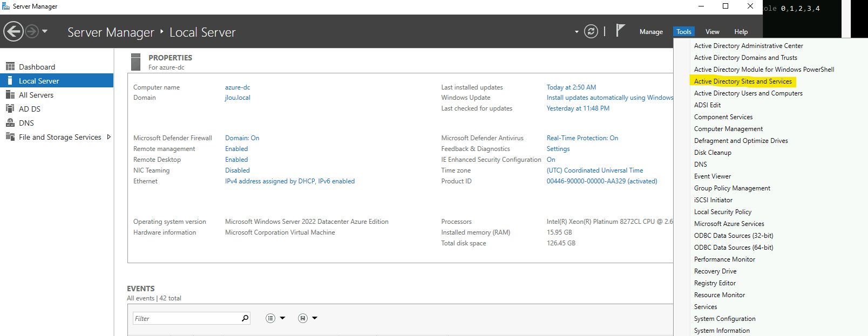Open the events save query dropdown arrow
This screenshot has height=336, width=868.
pos(315,318)
